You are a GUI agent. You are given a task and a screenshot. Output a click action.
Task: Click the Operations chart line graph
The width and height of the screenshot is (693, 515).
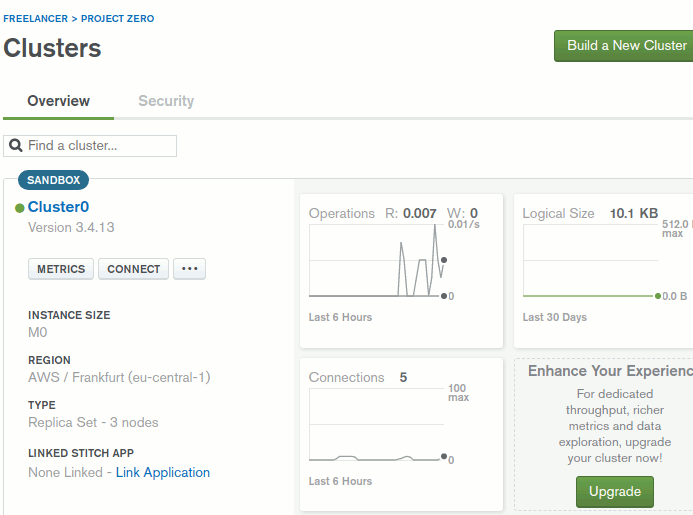(x=375, y=261)
